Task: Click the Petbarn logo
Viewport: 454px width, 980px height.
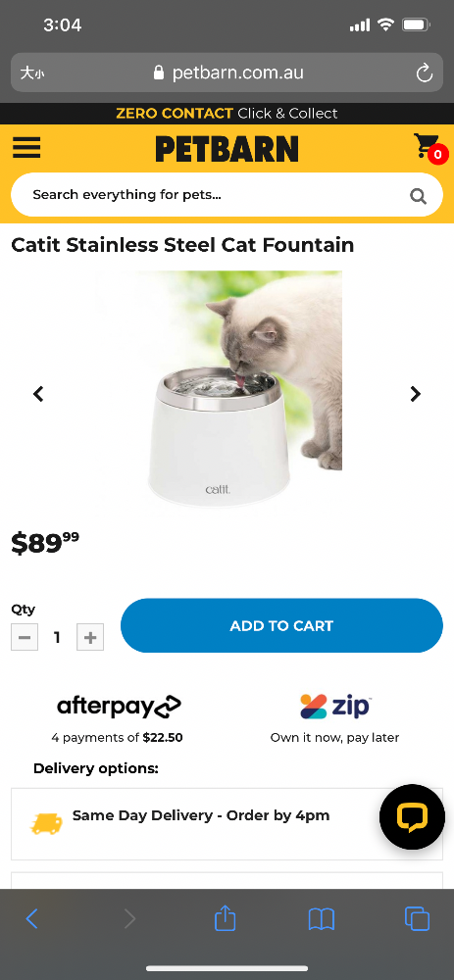Action: tap(227, 149)
